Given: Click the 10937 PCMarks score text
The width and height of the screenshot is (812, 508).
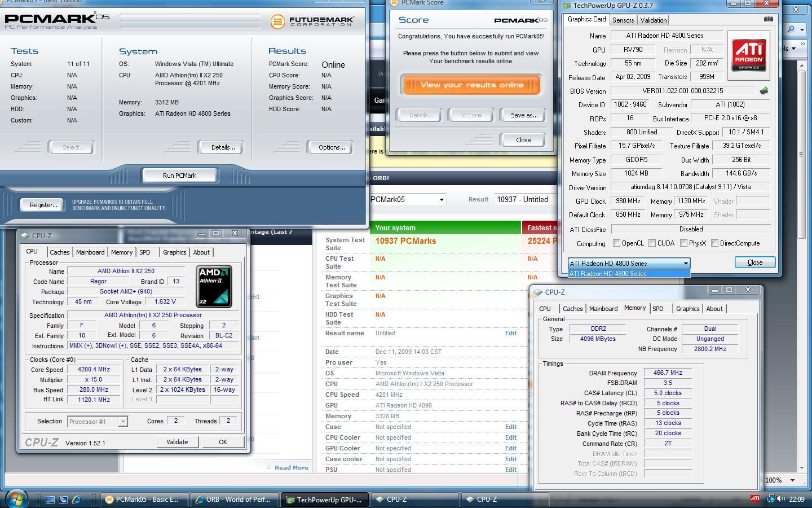Looking at the screenshot, I should (x=406, y=241).
